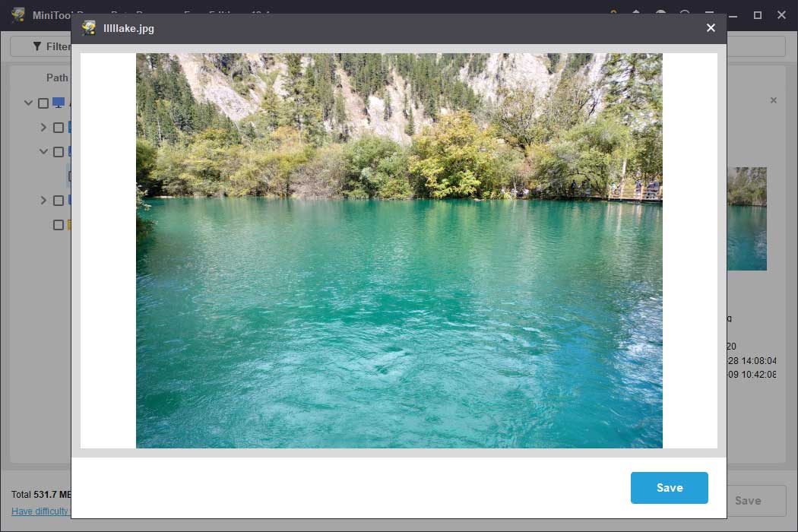798x532 pixels.
Task: Switch to the Path tab
Action: (57, 78)
